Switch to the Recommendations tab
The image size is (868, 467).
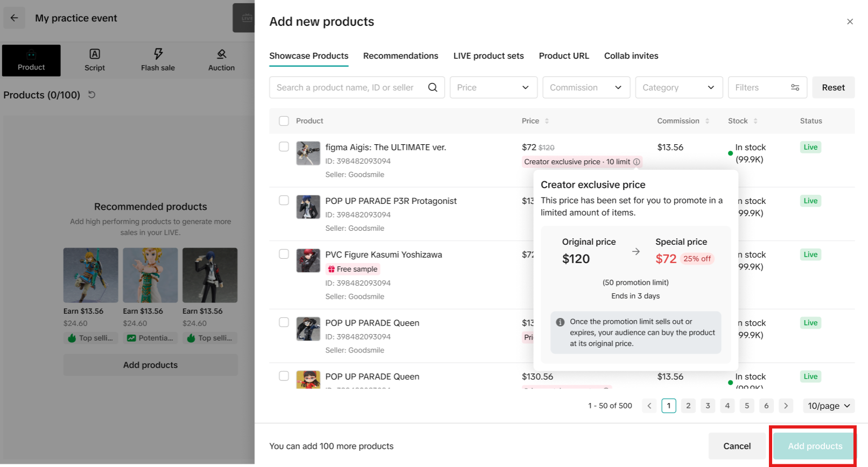click(x=401, y=56)
